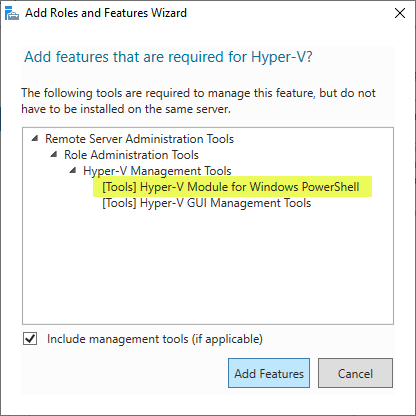Select Hyper-V Module for Windows PowerShell
The height and width of the screenshot is (416, 416).
coord(231,187)
